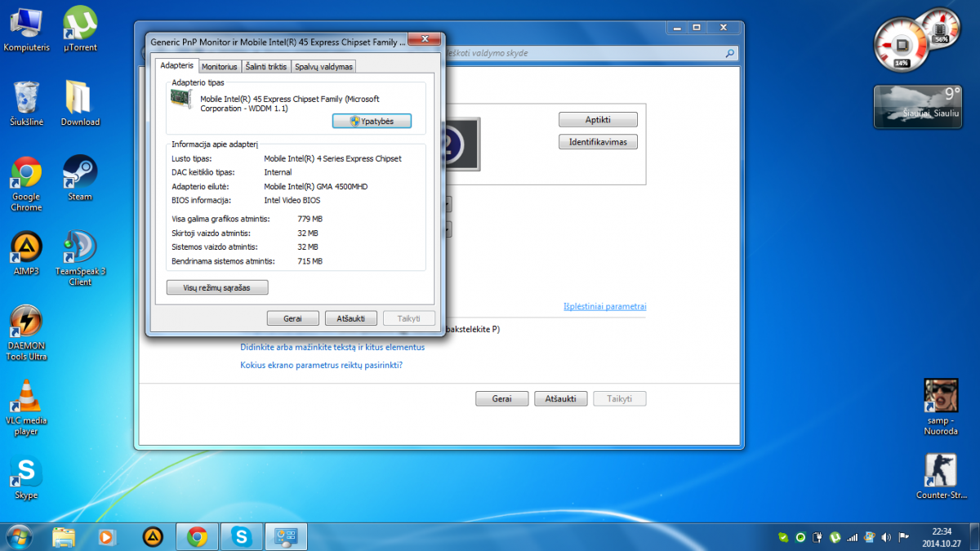Launch DAEMON Tools Ultra from the desktop

(x=26, y=332)
